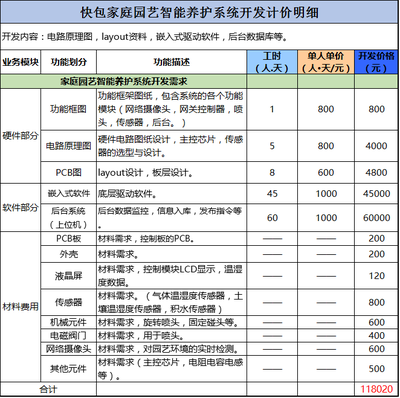Select the description 材料需求，控制板的PCB
The height and width of the screenshot is (398, 400).
pos(172,239)
